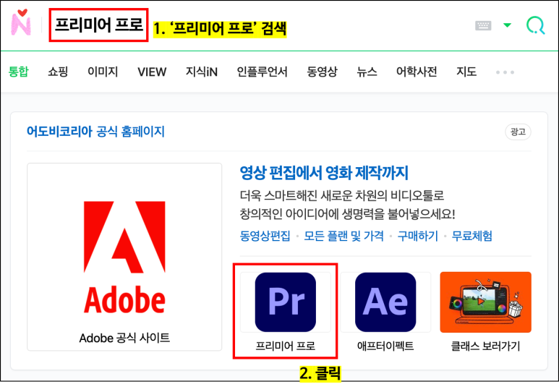
Task: Switch to the 쇼핑 tab
Action: [58, 72]
